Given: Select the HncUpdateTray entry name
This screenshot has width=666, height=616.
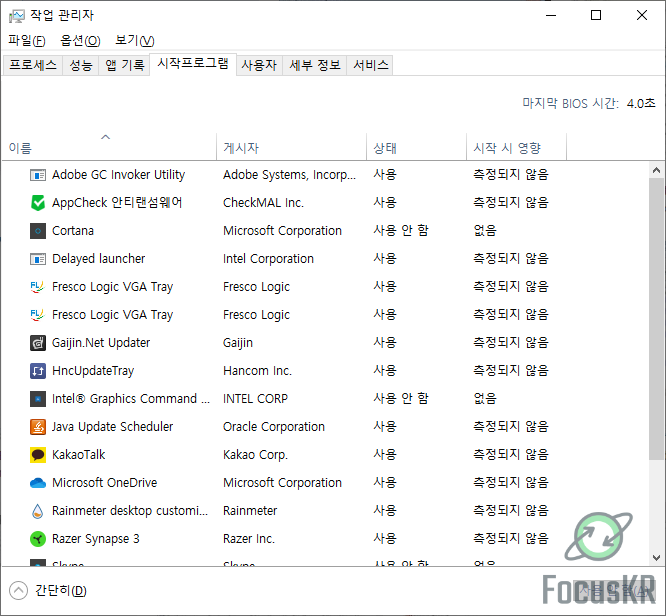Looking at the screenshot, I should (x=93, y=370).
